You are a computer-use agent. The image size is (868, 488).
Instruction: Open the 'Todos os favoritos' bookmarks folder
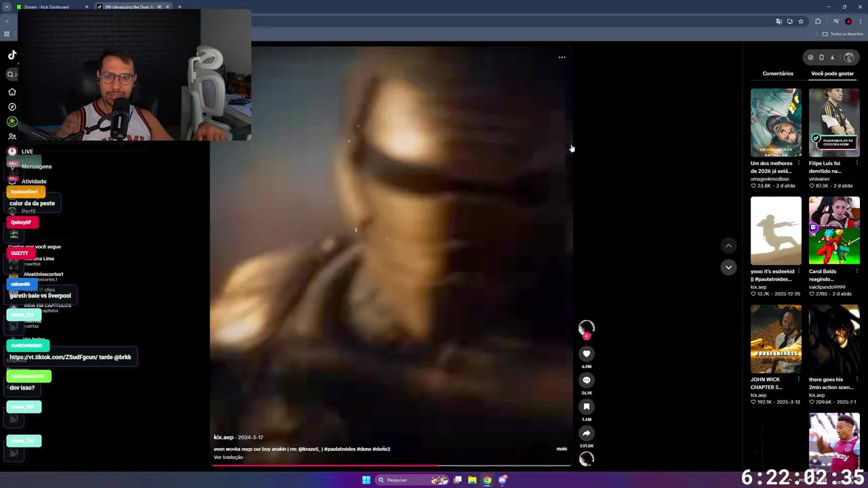[x=843, y=34]
